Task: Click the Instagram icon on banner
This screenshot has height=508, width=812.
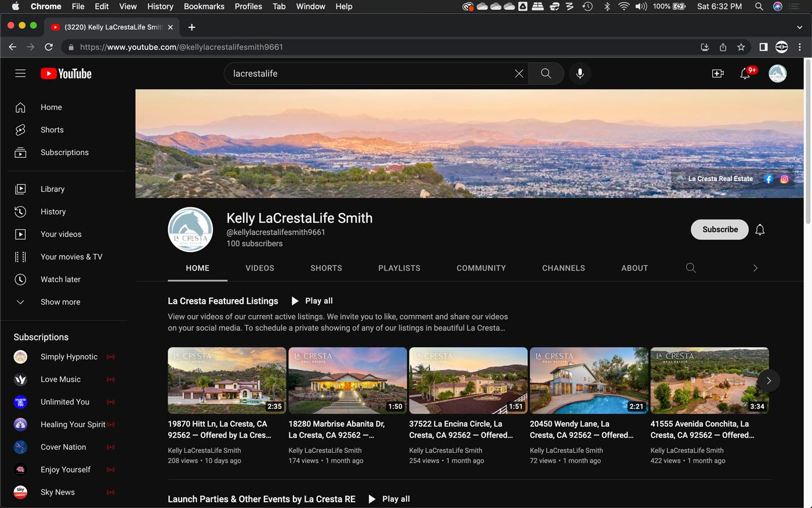Action: click(x=784, y=179)
